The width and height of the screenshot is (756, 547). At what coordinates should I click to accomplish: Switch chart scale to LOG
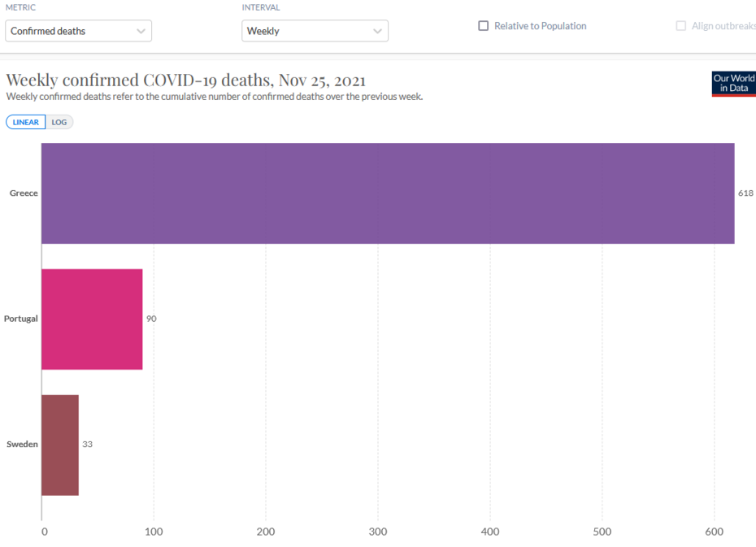[x=59, y=122]
